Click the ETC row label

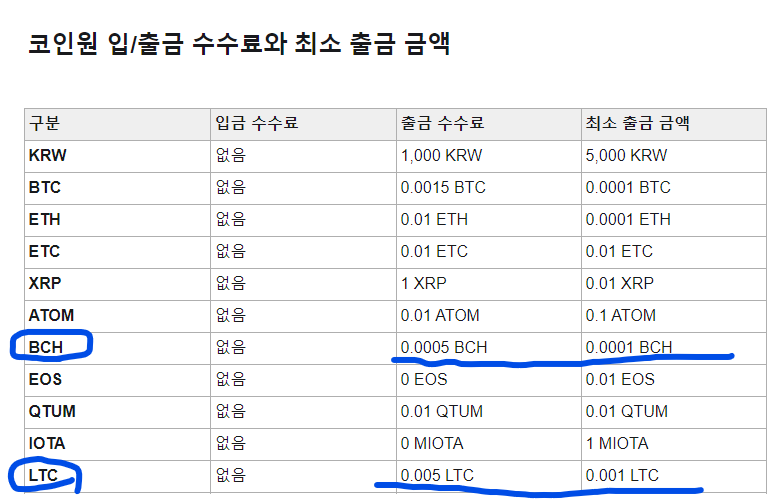click(44, 252)
